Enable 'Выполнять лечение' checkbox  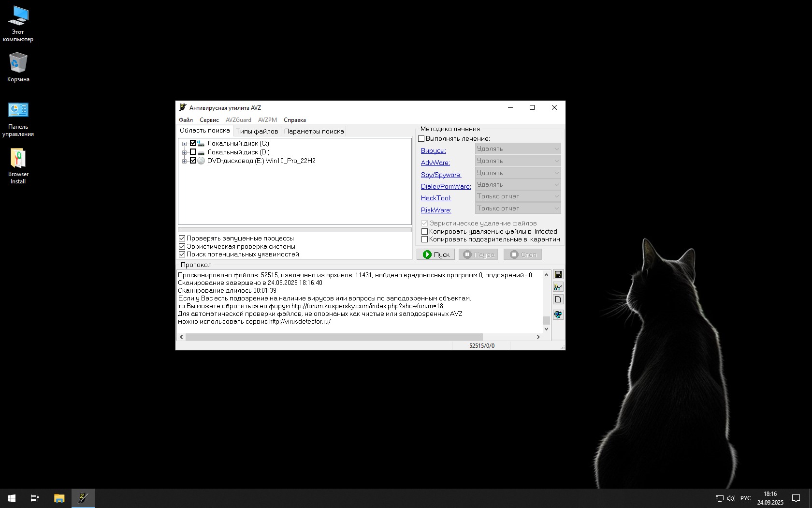tap(421, 139)
